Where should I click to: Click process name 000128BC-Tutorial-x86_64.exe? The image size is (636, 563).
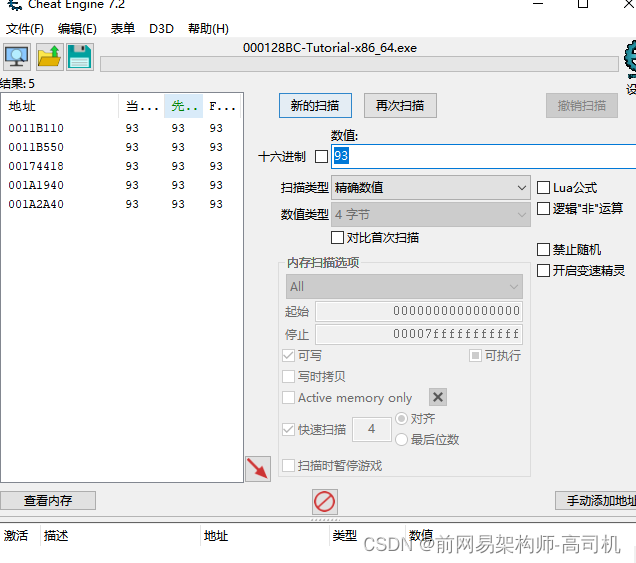pos(330,48)
